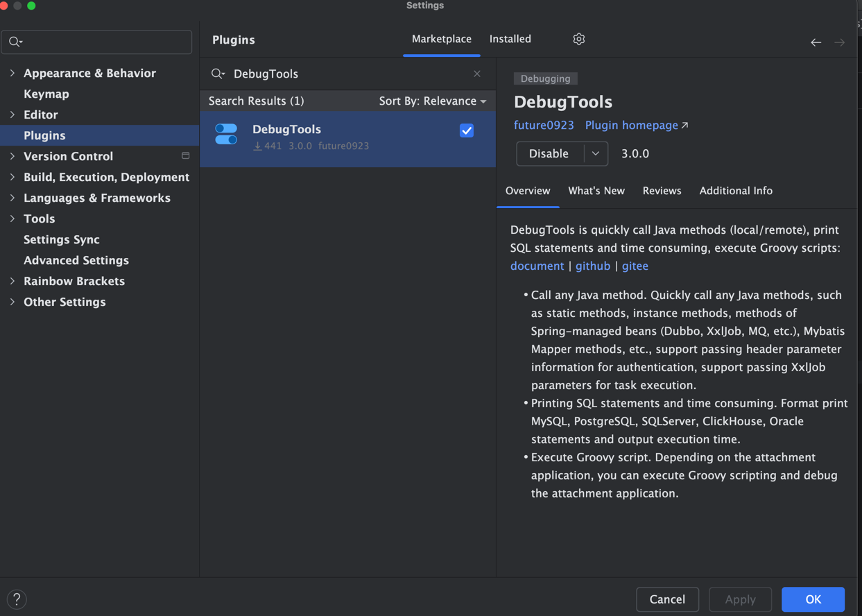Click the DebugTools plugin logo icon

tap(226, 134)
